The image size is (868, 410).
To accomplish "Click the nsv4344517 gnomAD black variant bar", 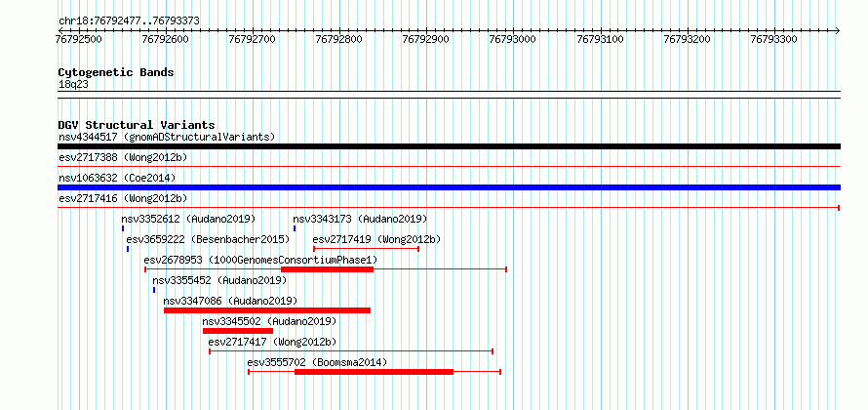I will (449, 146).
